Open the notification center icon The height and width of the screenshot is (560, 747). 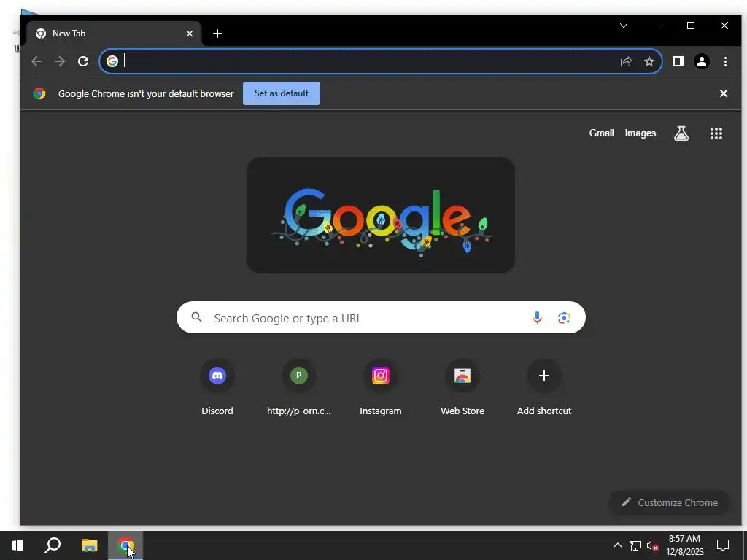pos(723,545)
